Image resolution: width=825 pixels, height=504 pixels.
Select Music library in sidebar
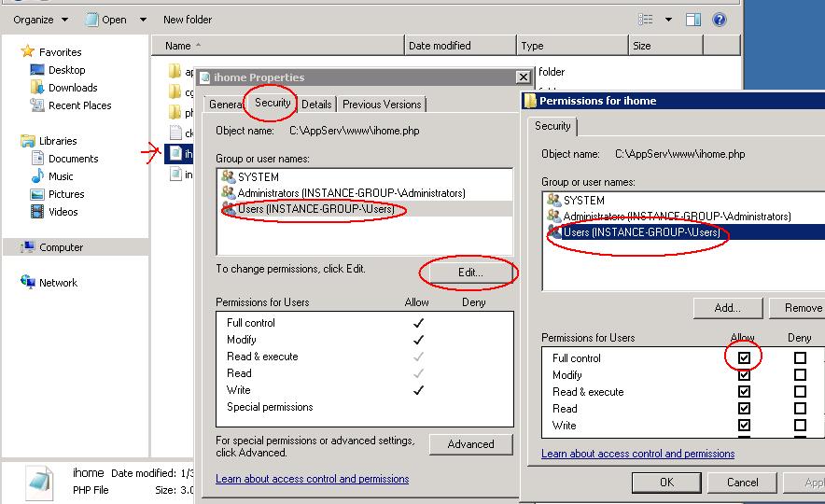[x=61, y=176]
